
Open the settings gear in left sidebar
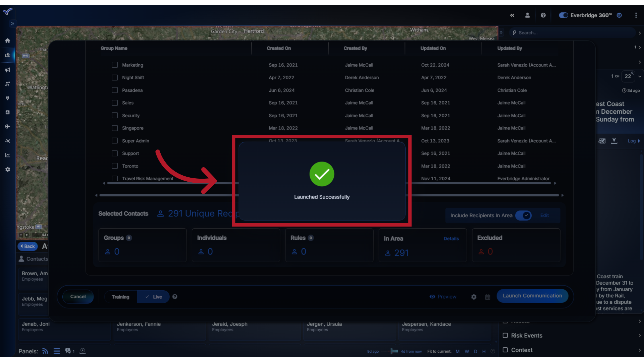pos(7,169)
